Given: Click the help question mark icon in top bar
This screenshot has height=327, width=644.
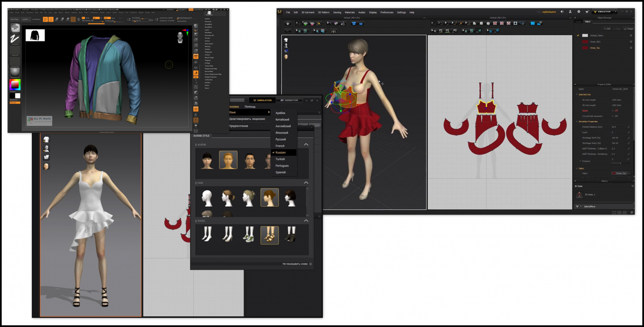Looking at the screenshot, I should [x=579, y=12].
